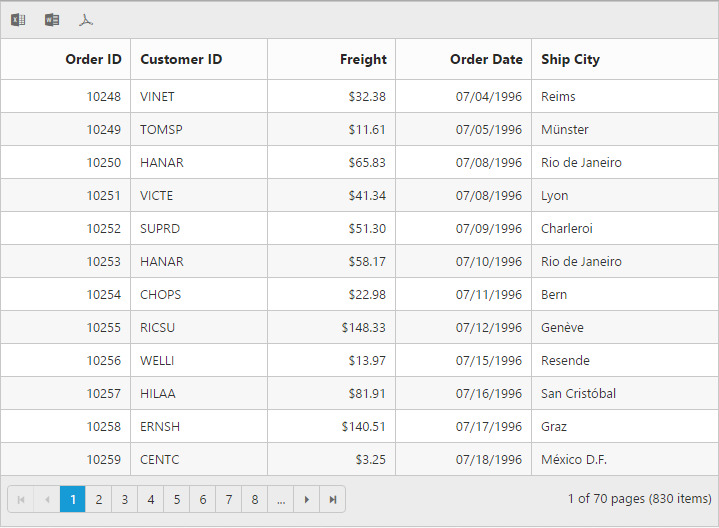Sort by Ship City column header
Viewport: 719px width, 528px height.
570,59
